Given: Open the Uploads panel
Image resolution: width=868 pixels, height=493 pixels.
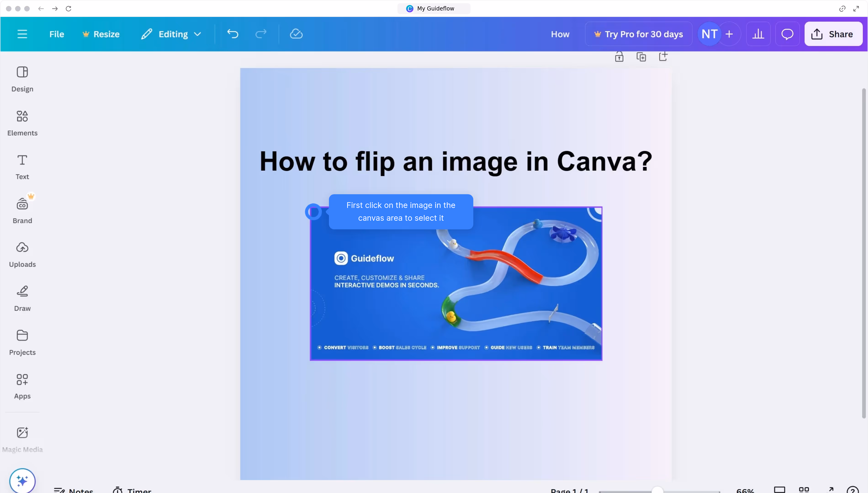Looking at the screenshot, I should click(x=22, y=254).
